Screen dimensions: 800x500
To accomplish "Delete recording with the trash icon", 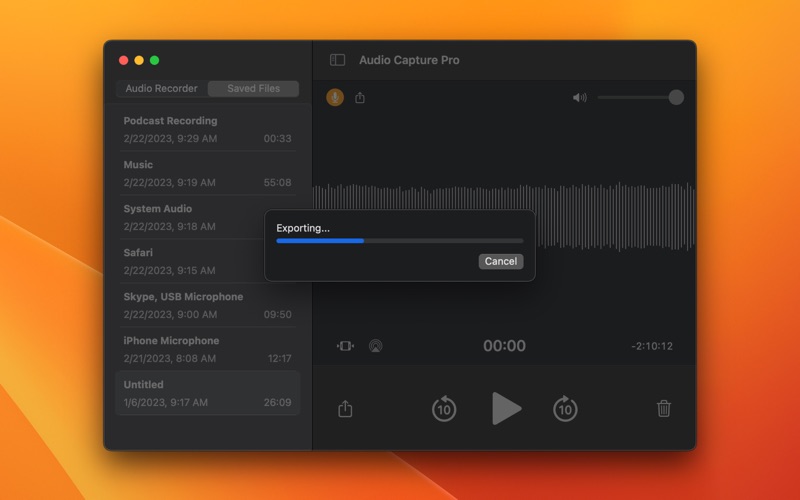I will click(664, 408).
